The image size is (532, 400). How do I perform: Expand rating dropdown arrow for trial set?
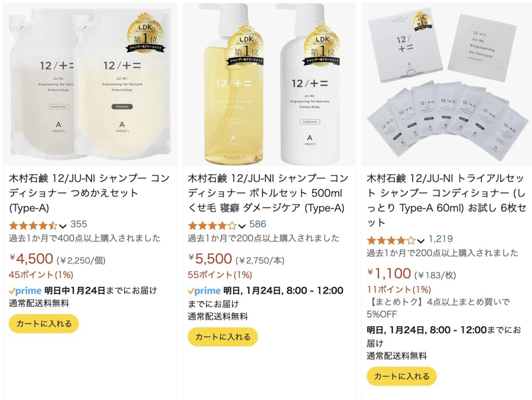[421, 241]
